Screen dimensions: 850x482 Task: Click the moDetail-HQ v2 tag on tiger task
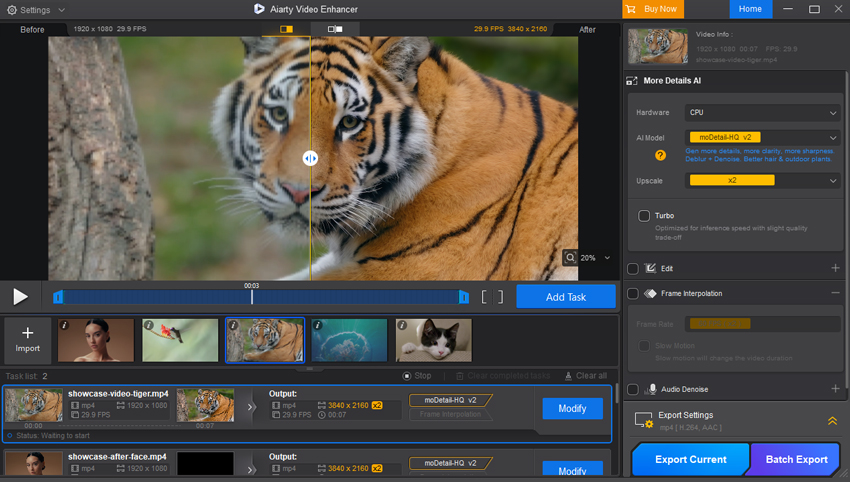450,400
